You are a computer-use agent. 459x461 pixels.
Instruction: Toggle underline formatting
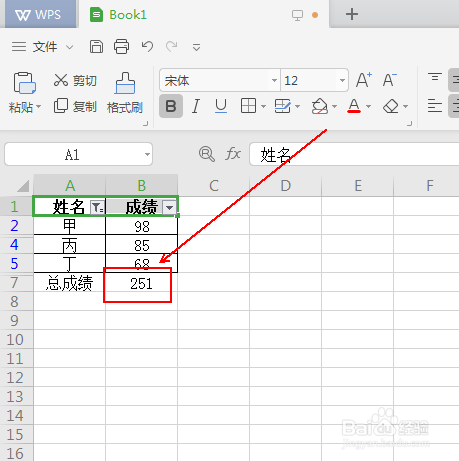click(221, 106)
